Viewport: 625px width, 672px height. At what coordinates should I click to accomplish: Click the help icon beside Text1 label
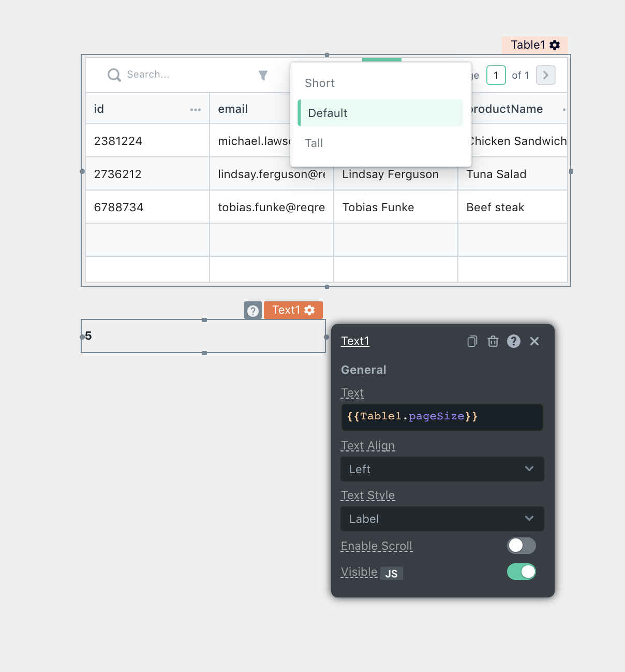click(x=253, y=310)
